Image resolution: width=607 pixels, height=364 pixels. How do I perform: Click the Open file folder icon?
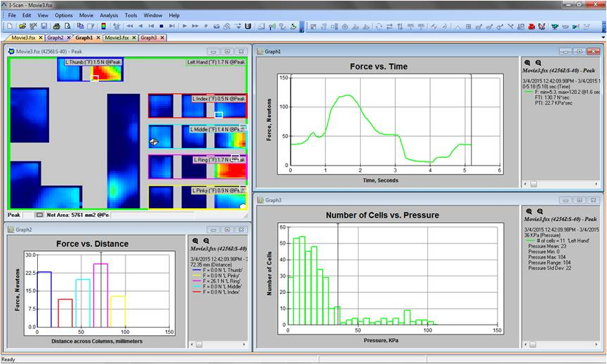click(20, 27)
